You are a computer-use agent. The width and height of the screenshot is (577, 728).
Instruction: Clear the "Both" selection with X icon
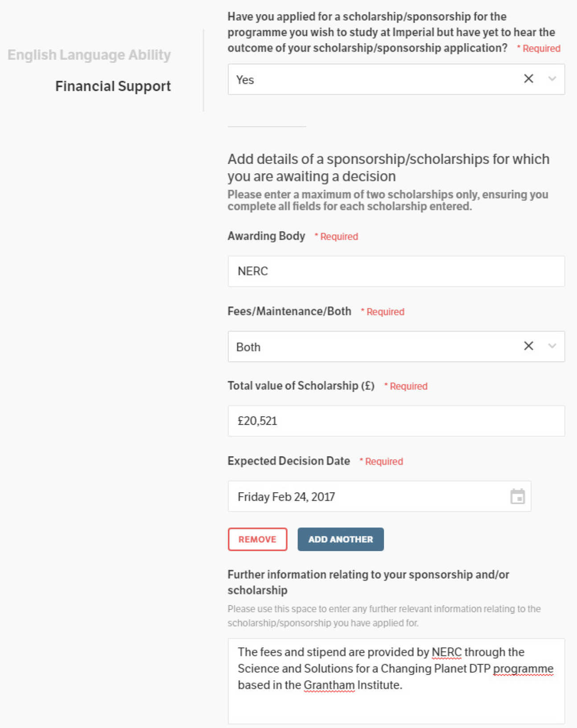(528, 346)
